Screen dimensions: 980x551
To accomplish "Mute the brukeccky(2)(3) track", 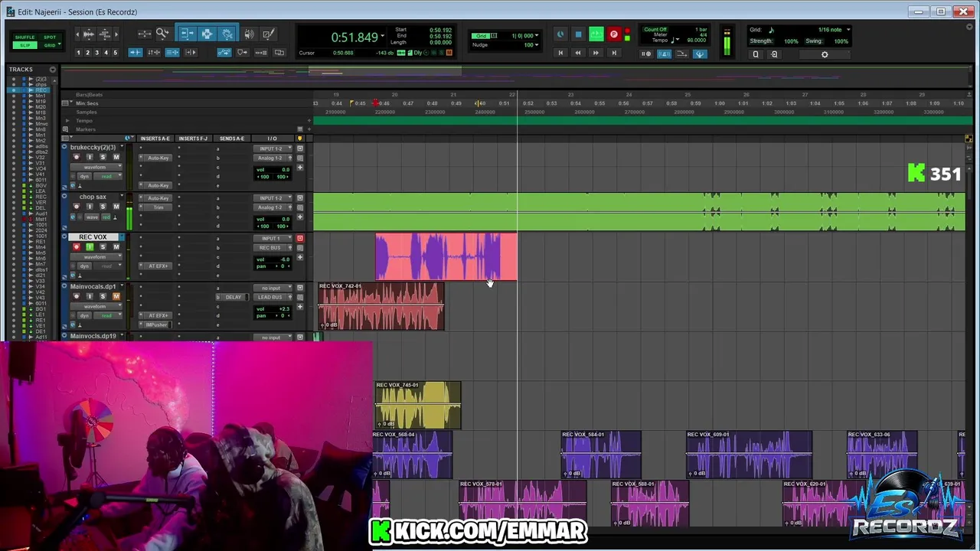I will pos(116,157).
